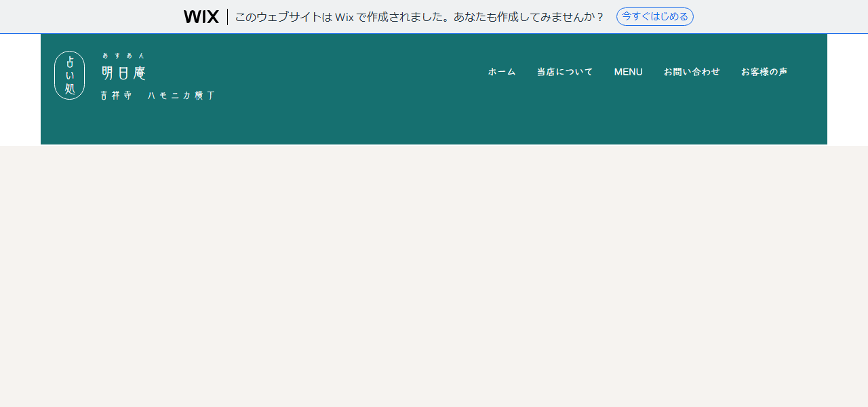This screenshot has height=407, width=868.
Task: Open the お客様の声 page
Action: [x=764, y=72]
